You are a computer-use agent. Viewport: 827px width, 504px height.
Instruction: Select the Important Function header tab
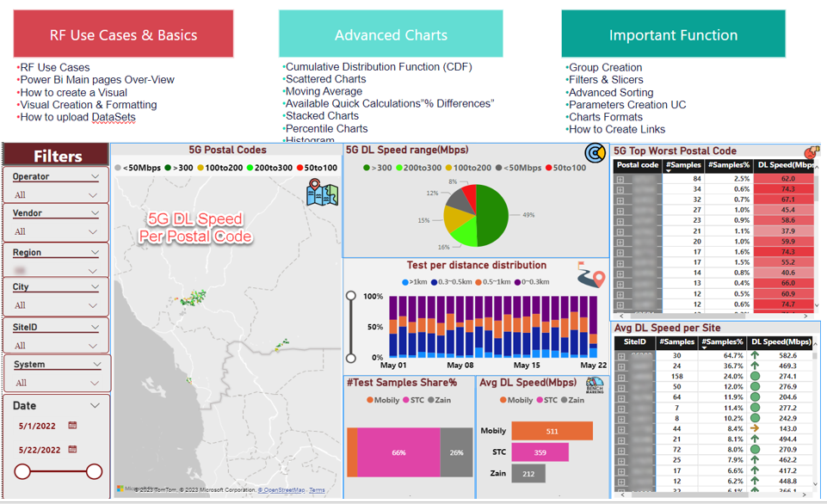tap(674, 34)
